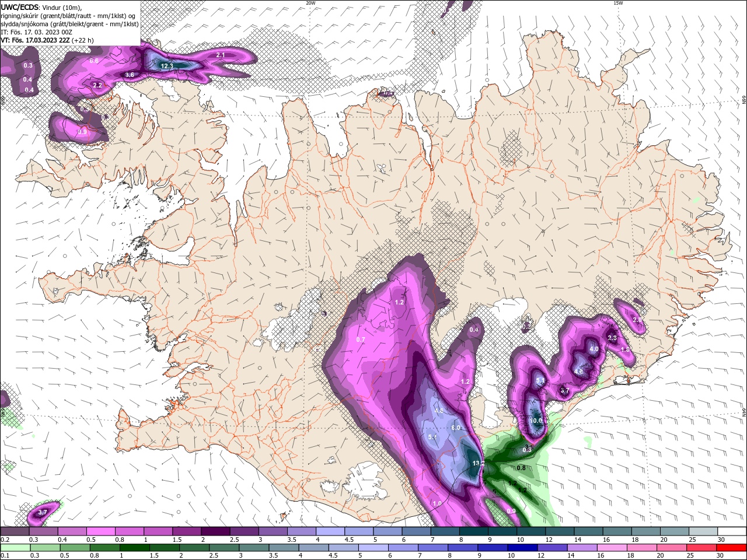Click the upper legend swatch labeled 0.5
This screenshot has height=560, width=747.
(100, 531)
